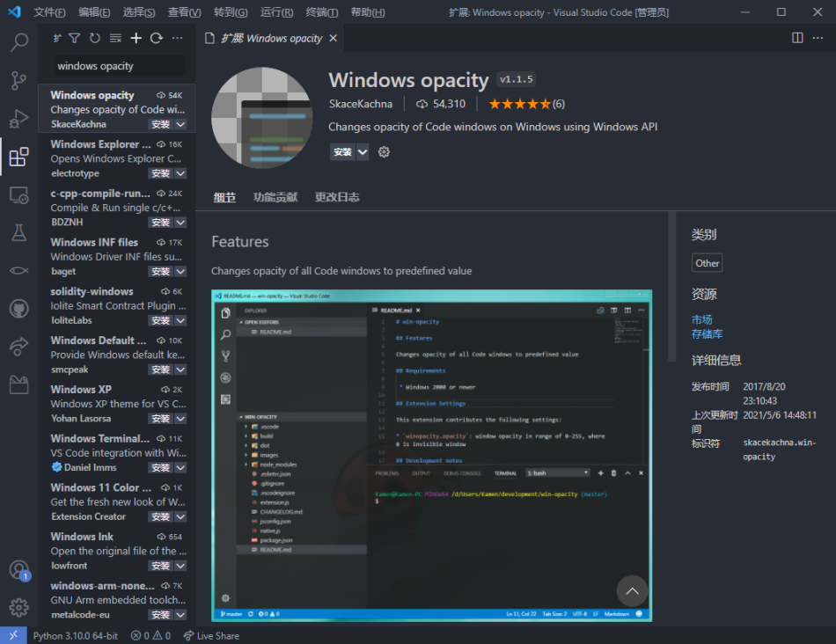Select solidity-windows in extension list
Image resolution: width=836 pixels, height=644 pixels.
117,305
